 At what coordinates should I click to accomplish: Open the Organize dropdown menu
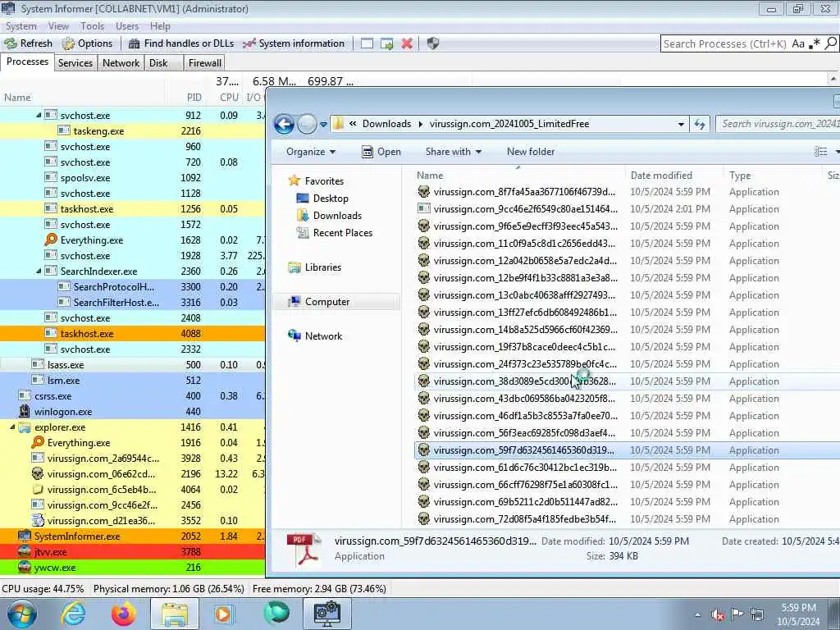pos(311,152)
